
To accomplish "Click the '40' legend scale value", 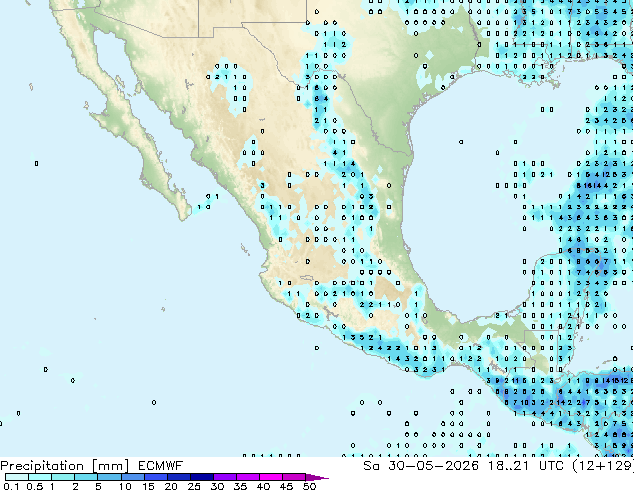I will tap(263, 486).
